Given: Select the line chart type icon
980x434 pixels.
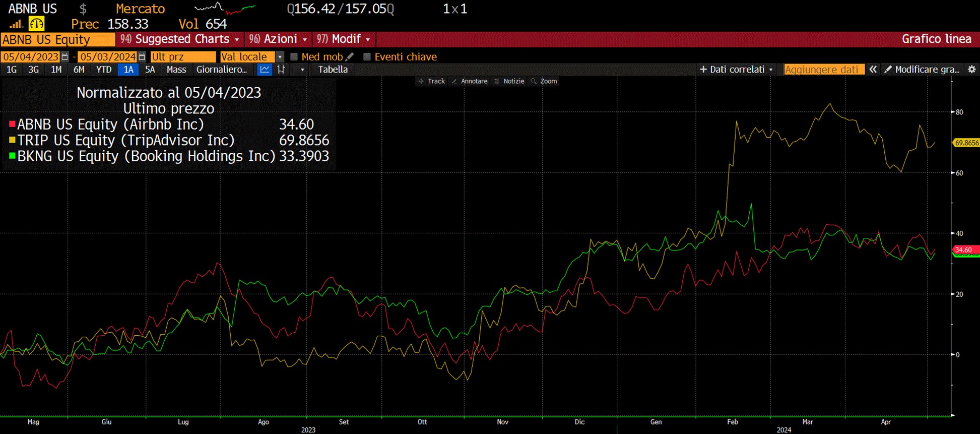Looking at the screenshot, I should [x=265, y=70].
